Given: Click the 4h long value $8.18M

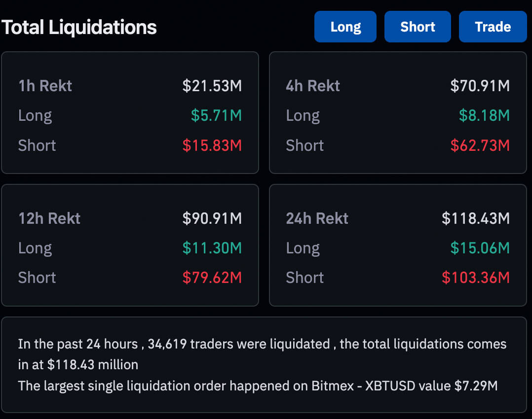Looking at the screenshot, I should coord(484,115).
